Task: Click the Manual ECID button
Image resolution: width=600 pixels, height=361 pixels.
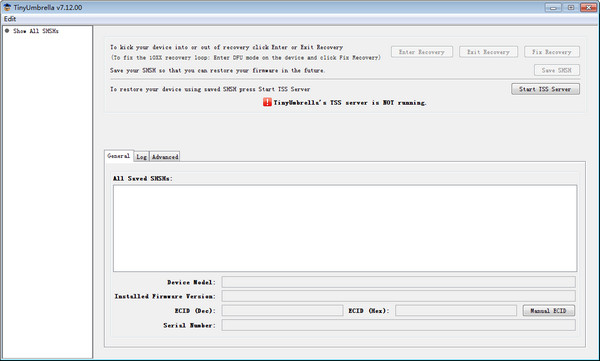Action: [x=548, y=310]
